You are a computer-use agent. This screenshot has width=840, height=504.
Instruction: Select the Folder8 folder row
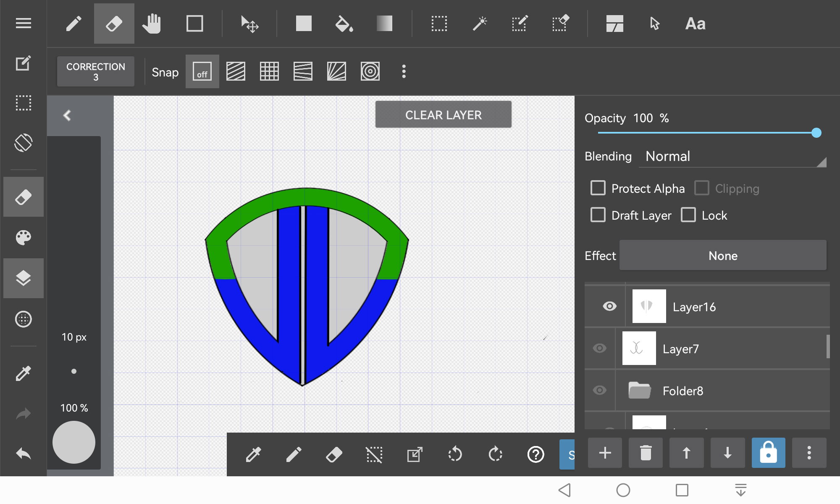[x=707, y=390]
